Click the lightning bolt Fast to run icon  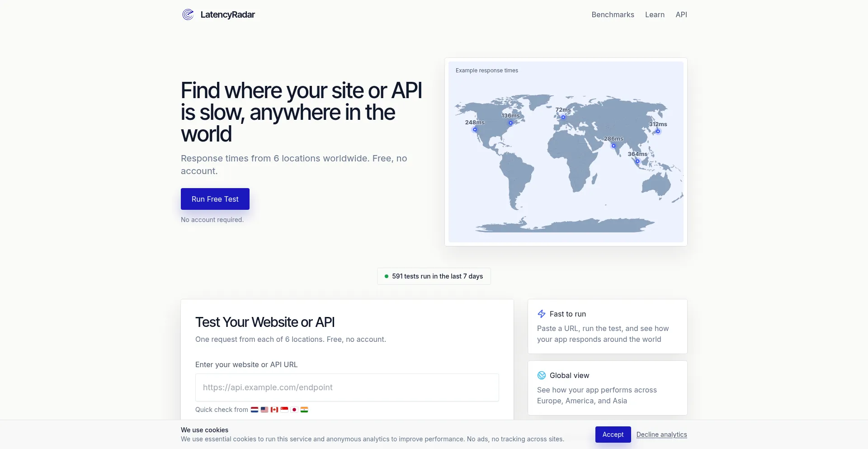tap(542, 314)
